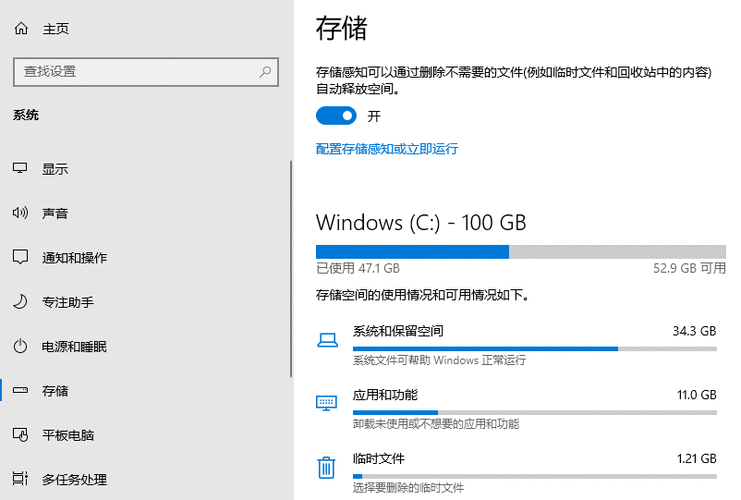The width and height of the screenshot is (741, 500).
Task: Click the Home (主页) house icon
Action: [21, 29]
